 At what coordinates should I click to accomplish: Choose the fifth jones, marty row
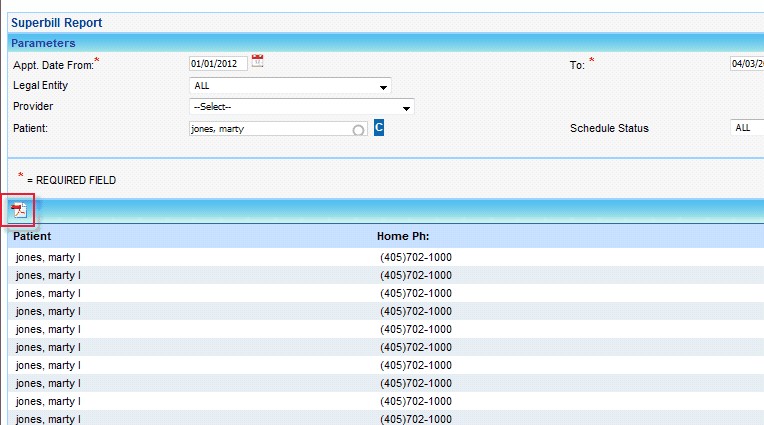pyautogui.click(x=48, y=329)
